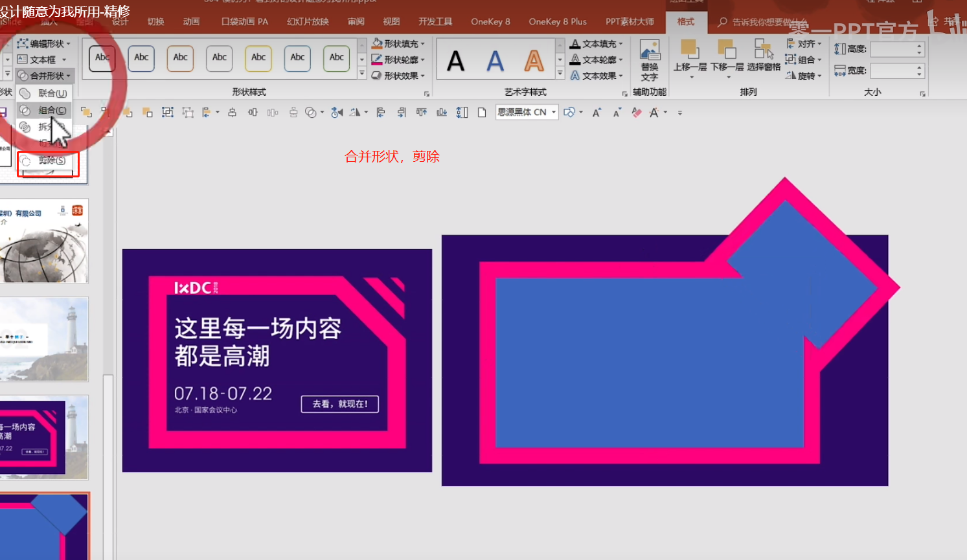
Task: Click align top icon in quick toolbar
Action: point(422,112)
